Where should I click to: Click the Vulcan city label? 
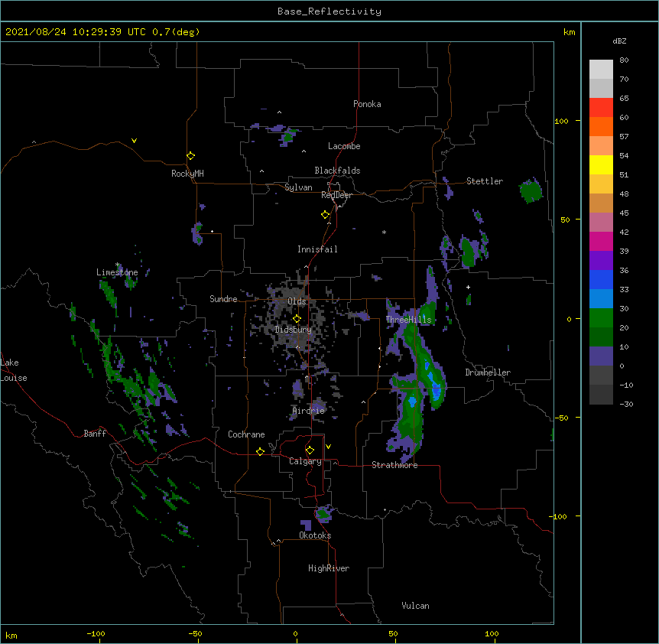(415, 606)
